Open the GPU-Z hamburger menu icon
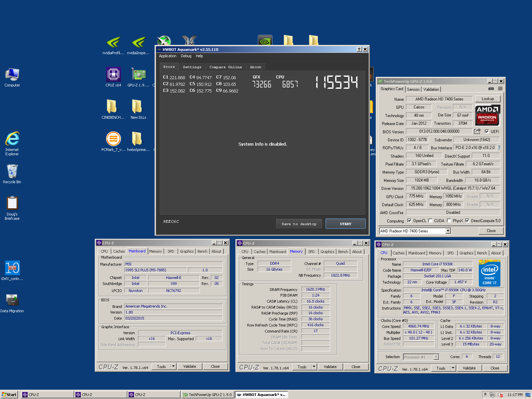The height and width of the screenshot is (399, 532). click(500, 89)
